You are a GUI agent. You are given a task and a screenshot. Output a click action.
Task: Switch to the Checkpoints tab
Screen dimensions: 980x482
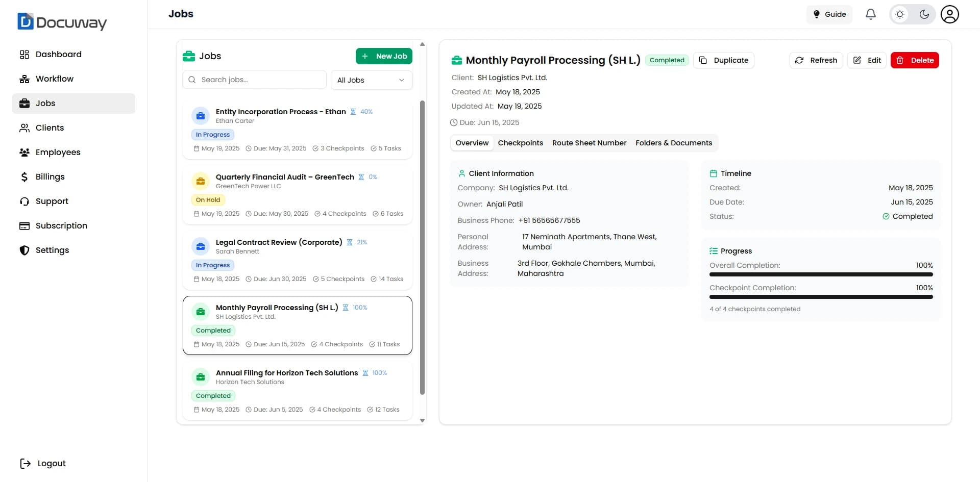click(x=520, y=143)
